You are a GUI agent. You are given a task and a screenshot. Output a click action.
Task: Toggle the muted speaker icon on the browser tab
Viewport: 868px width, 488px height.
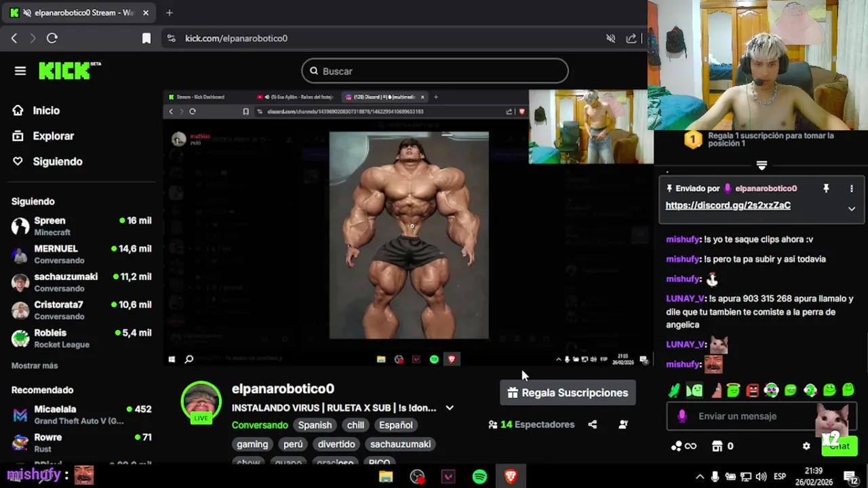26,13
